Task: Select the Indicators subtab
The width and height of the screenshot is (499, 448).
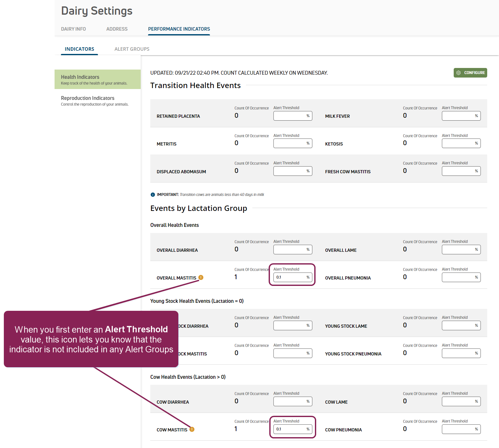Action: [x=79, y=49]
